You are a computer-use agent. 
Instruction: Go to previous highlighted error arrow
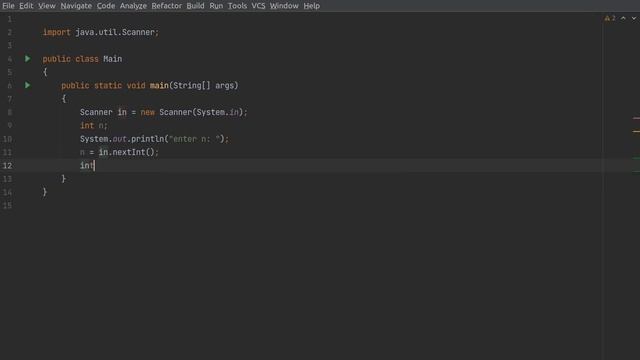tap(623, 18)
